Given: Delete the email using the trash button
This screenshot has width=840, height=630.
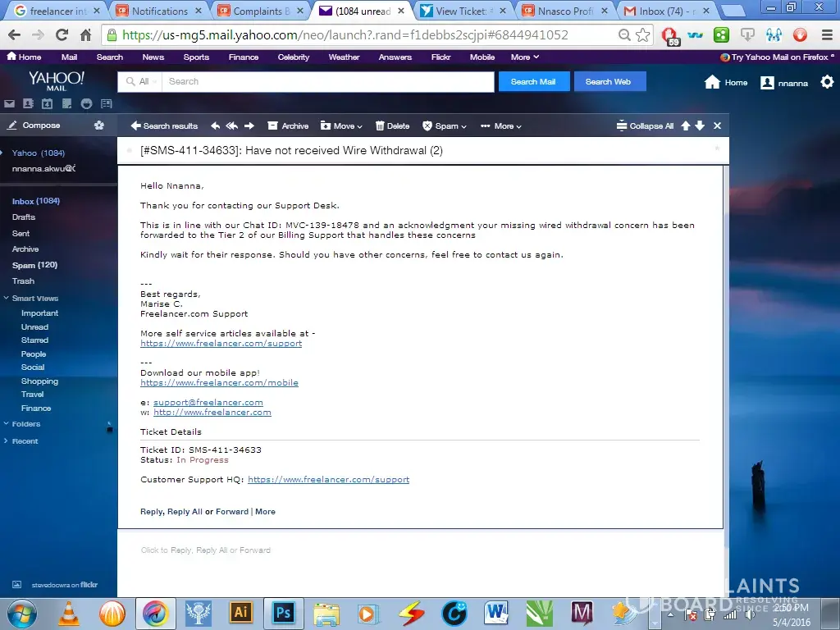Looking at the screenshot, I should pos(392,126).
